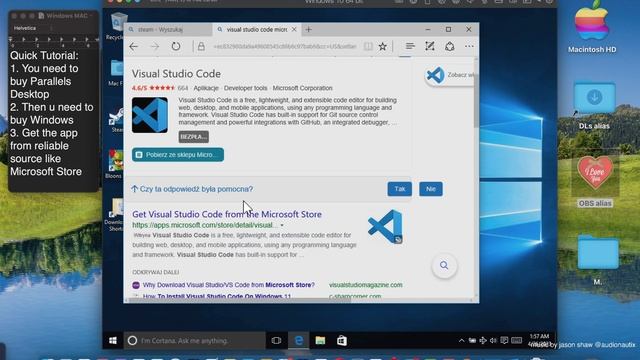Close the visual studio code tab
The height and width of the screenshot is (360, 640).
[x=294, y=29]
